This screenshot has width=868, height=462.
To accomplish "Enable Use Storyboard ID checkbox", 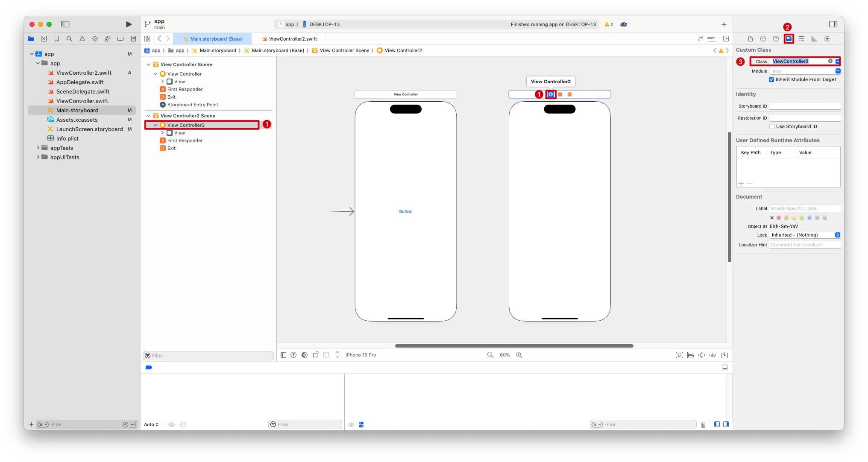I will pyautogui.click(x=772, y=126).
